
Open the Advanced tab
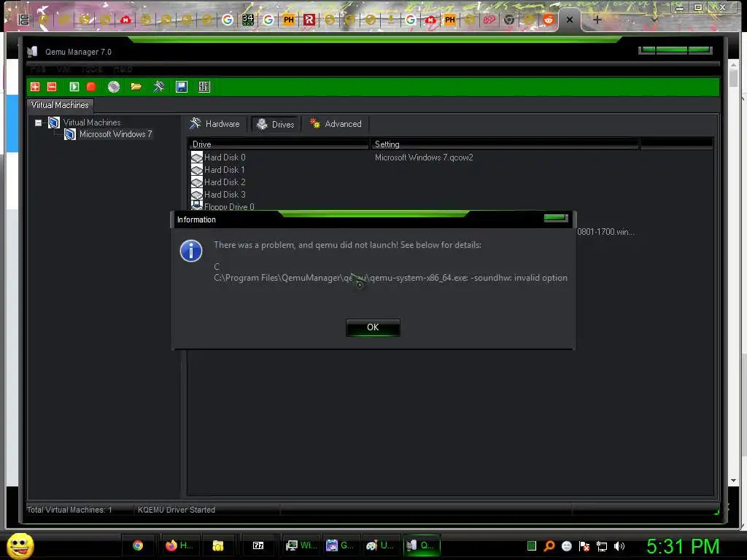point(336,124)
